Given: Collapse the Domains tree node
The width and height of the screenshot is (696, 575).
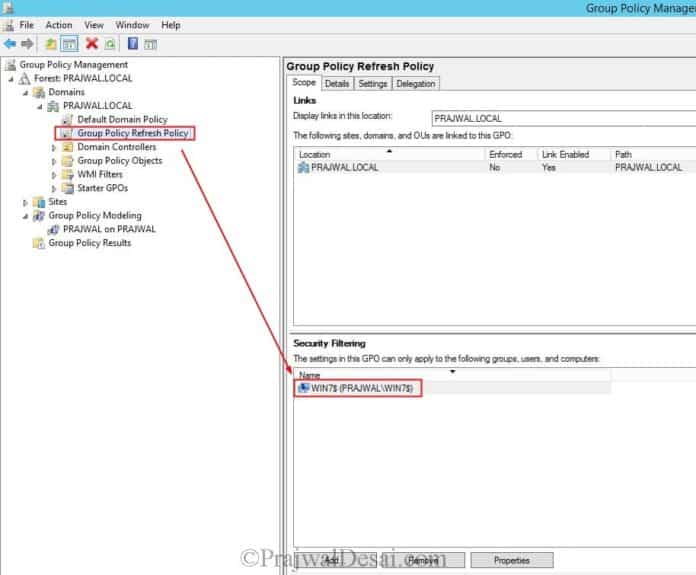Looking at the screenshot, I should tap(25, 93).
